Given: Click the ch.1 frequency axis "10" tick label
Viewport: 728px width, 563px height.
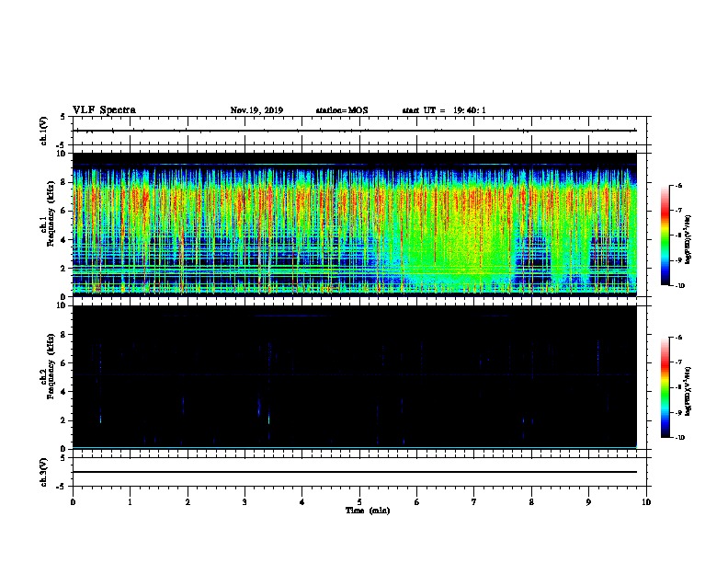Looking at the screenshot, I should pos(61,154).
